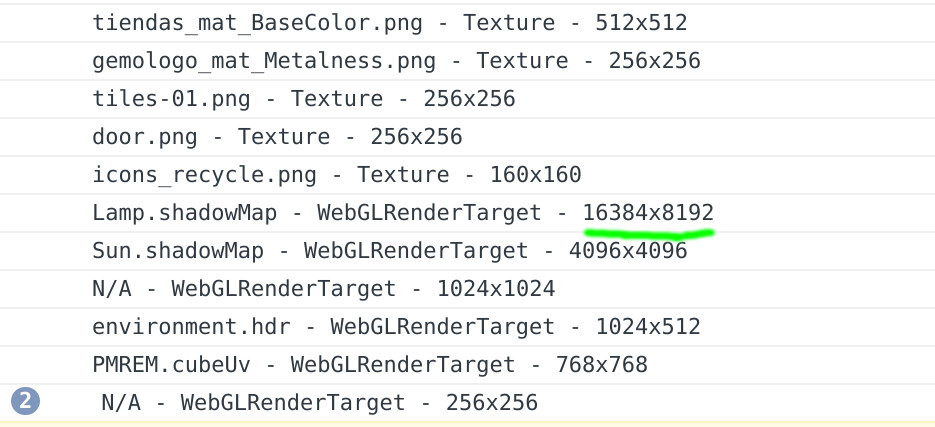Click the 1024x512 size of environment.hdr
This screenshot has height=427, width=935.
(x=648, y=327)
